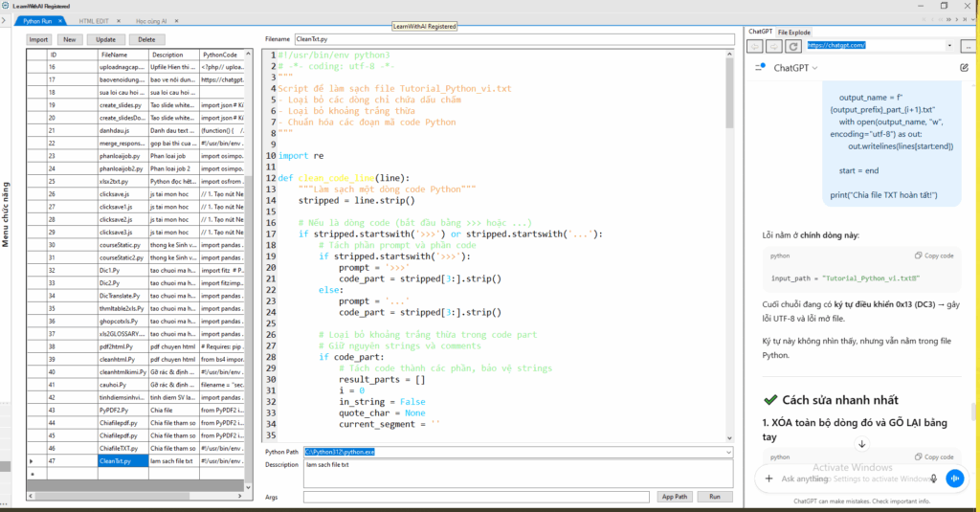
Task: Click the scroll-to-bottom arrow in chat
Action: coord(861,443)
